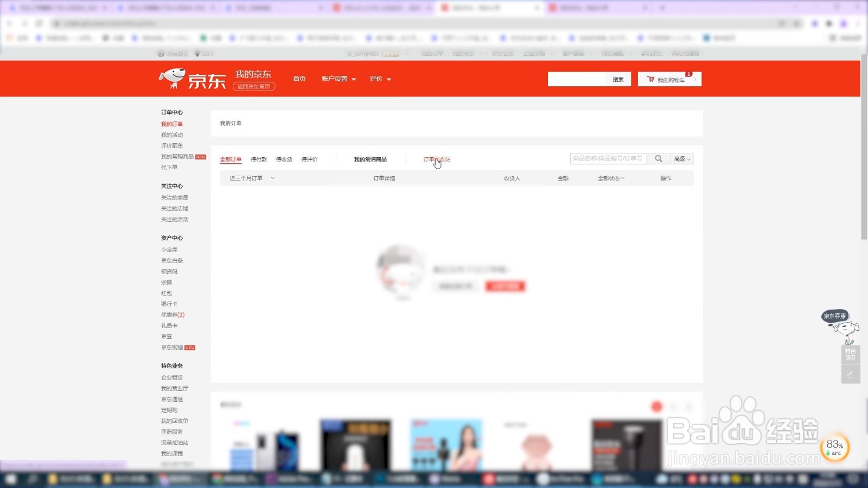The image size is (868, 488).
Task: Click the red carousel indicator in recommendations
Action: (x=656, y=407)
